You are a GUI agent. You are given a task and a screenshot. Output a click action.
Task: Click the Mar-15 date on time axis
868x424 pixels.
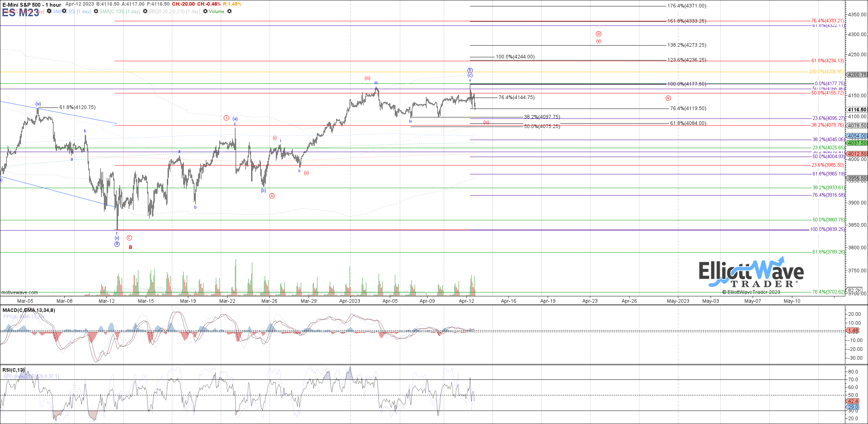[146, 301]
